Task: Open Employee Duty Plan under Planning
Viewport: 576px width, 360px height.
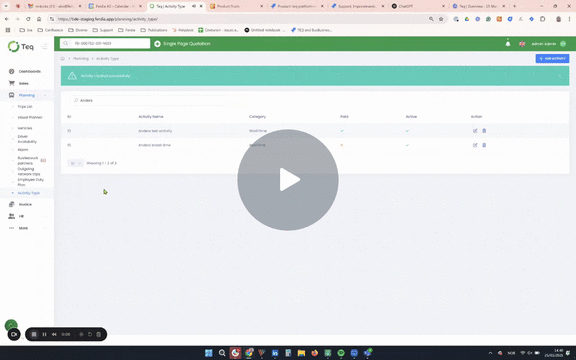Action: 30,182
